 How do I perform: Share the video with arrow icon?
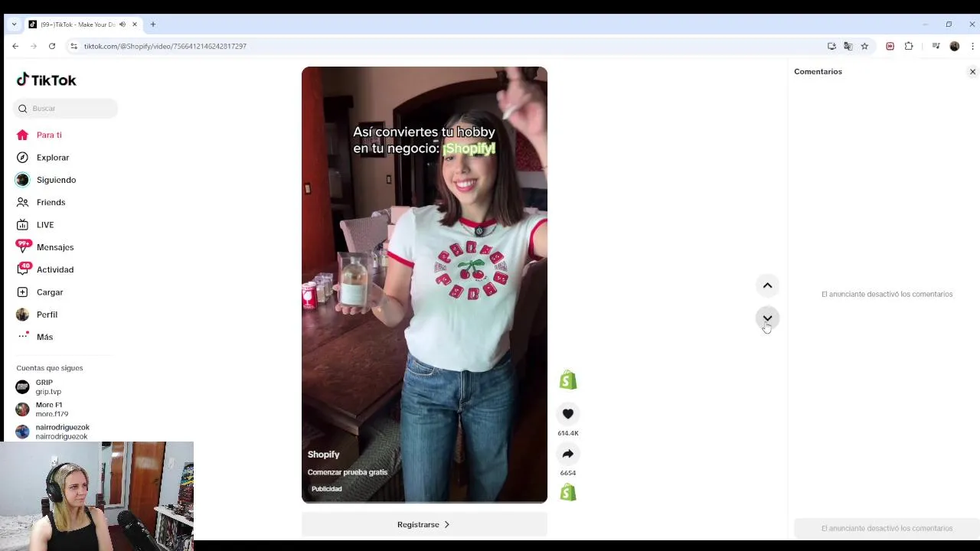568,454
